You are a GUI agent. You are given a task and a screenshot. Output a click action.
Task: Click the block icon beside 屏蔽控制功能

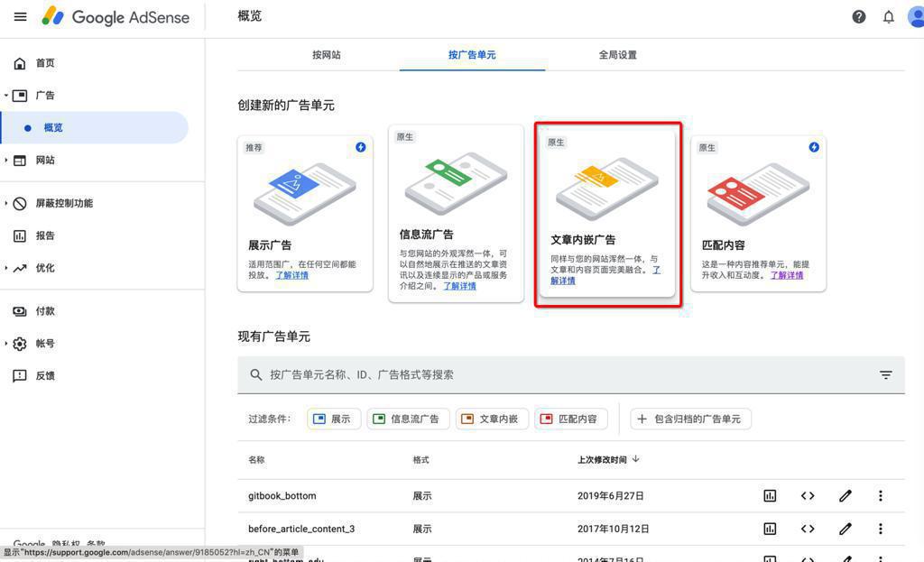(x=20, y=203)
